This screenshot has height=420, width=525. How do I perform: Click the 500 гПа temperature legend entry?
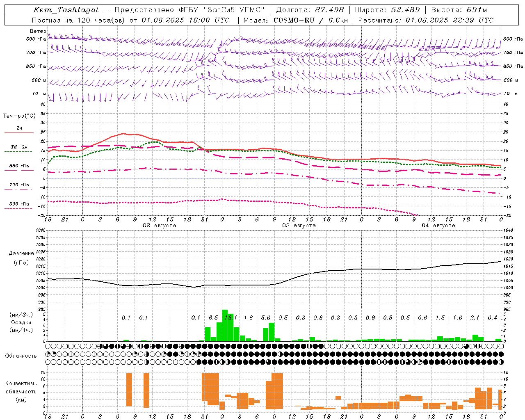point(19,204)
